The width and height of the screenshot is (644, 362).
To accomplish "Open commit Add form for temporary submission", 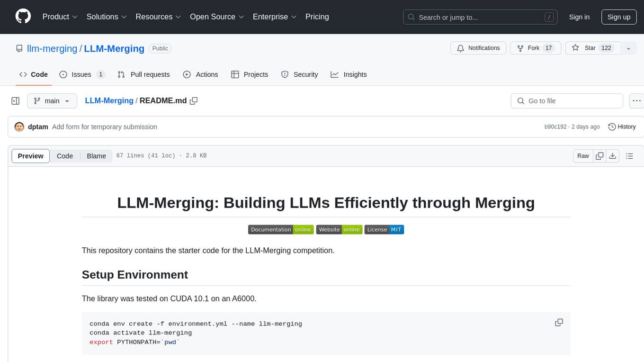I will 105,127.
